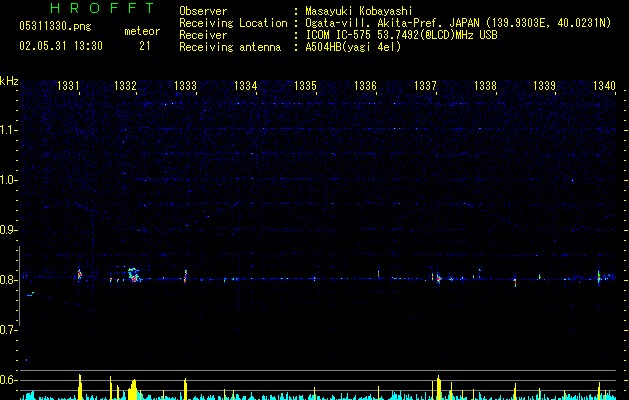This screenshot has height=400, width=629.
Task: Click the 1335 time marker
Action: [x=305, y=86]
